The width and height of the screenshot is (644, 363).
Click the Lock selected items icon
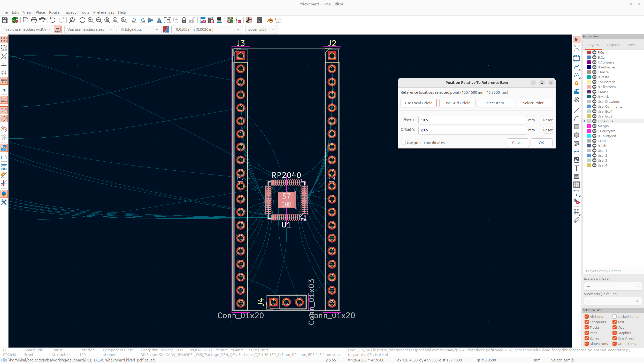pos(184,20)
